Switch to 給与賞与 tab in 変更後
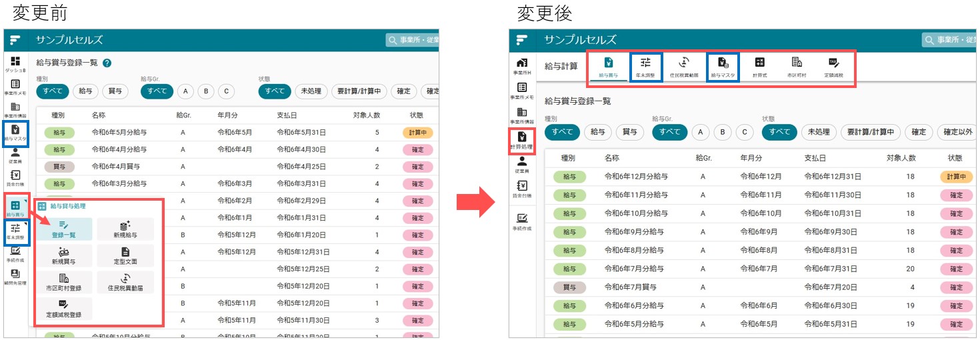Screen dimensions: 980x340 coord(609,67)
